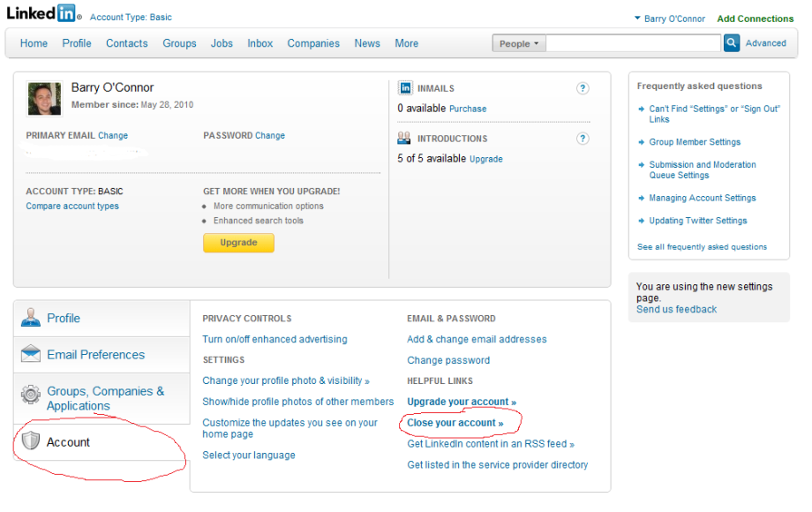Image resolution: width=812 pixels, height=512 pixels.
Task: Change the primary email
Action: click(x=113, y=136)
